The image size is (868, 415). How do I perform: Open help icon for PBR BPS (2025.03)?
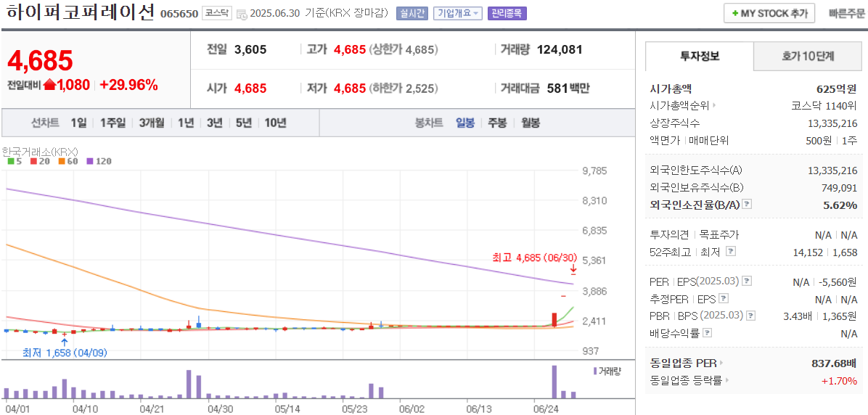pos(750,316)
